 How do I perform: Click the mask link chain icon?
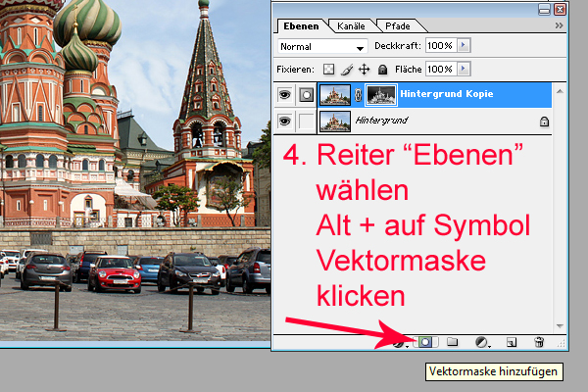pyautogui.click(x=358, y=95)
